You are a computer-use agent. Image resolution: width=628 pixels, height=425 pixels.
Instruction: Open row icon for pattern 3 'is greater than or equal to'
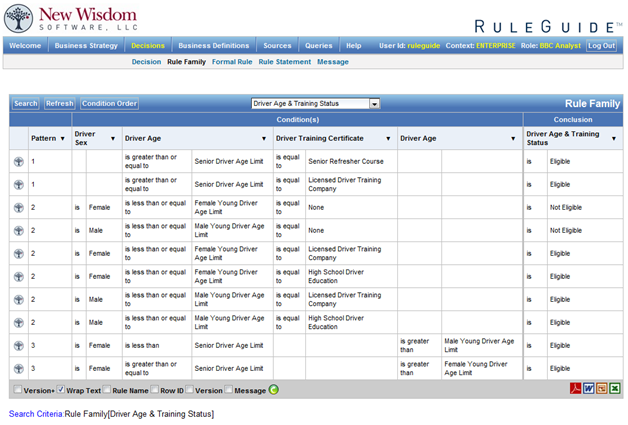pyautogui.click(x=19, y=369)
